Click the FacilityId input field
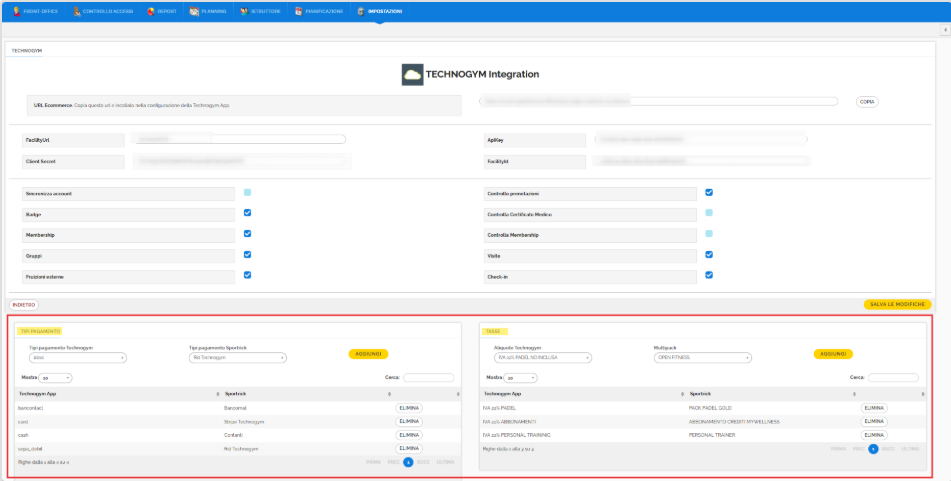This screenshot has height=481, width=951. (702, 161)
